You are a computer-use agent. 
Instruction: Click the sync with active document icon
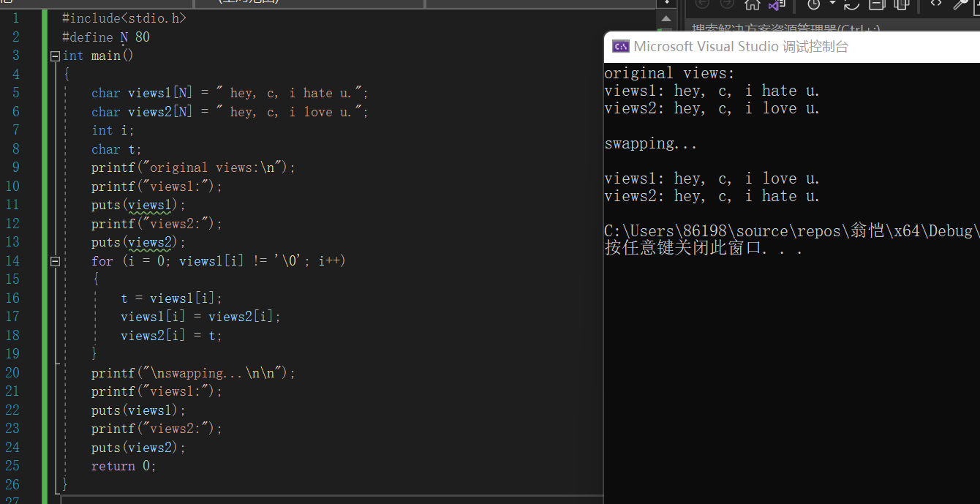tap(851, 5)
